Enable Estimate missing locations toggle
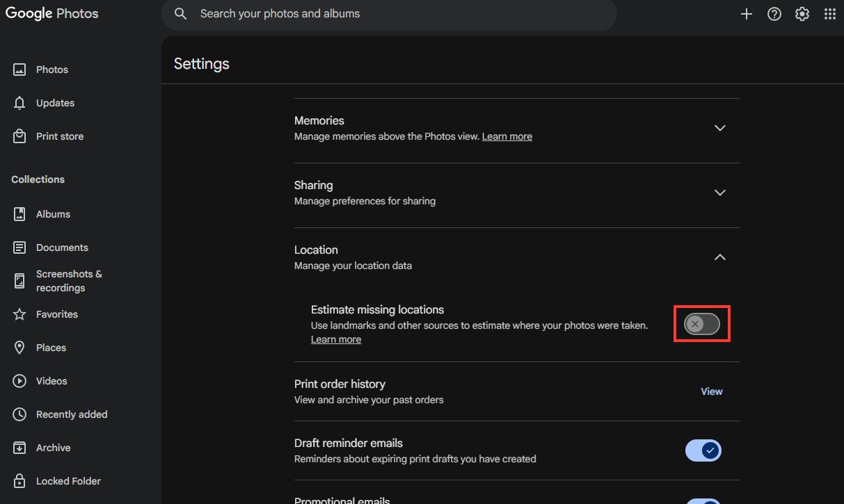Viewport: 844px width, 504px height. (702, 324)
